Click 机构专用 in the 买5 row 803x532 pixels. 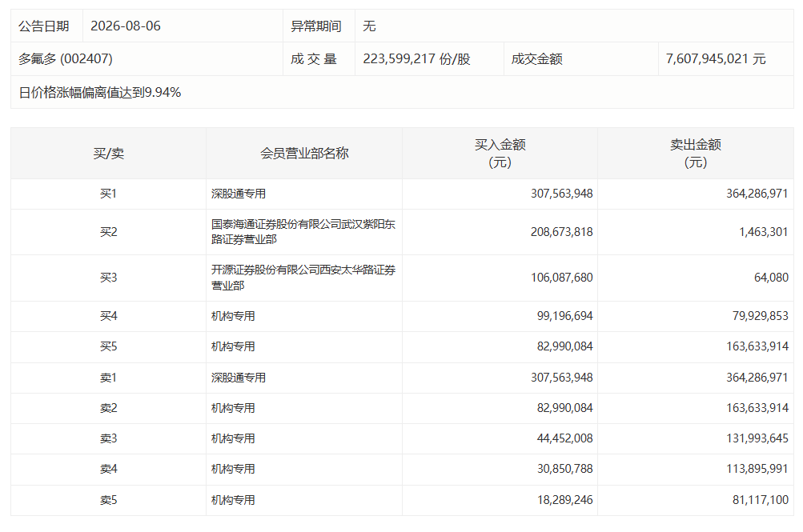[233, 347]
